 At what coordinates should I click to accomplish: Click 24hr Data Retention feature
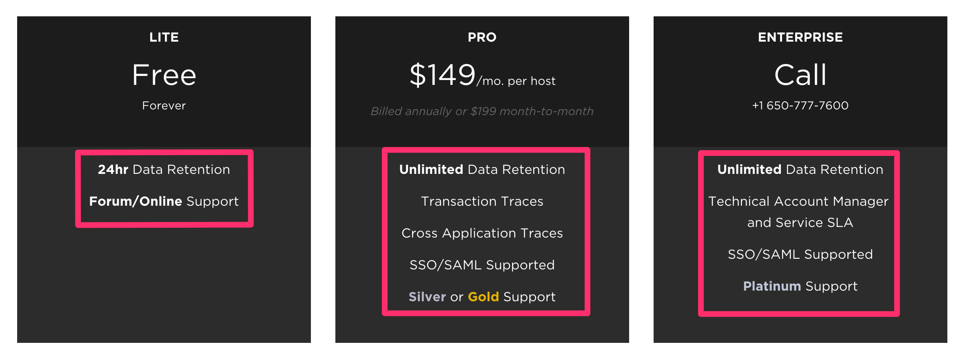coord(164,169)
